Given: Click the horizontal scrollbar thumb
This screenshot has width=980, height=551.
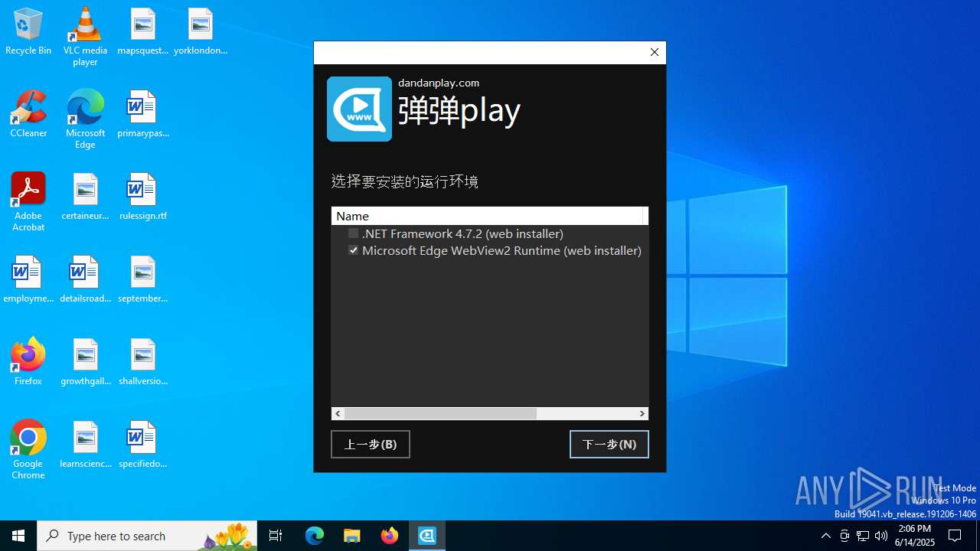Looking at the screenshot, I should point(440,413).
